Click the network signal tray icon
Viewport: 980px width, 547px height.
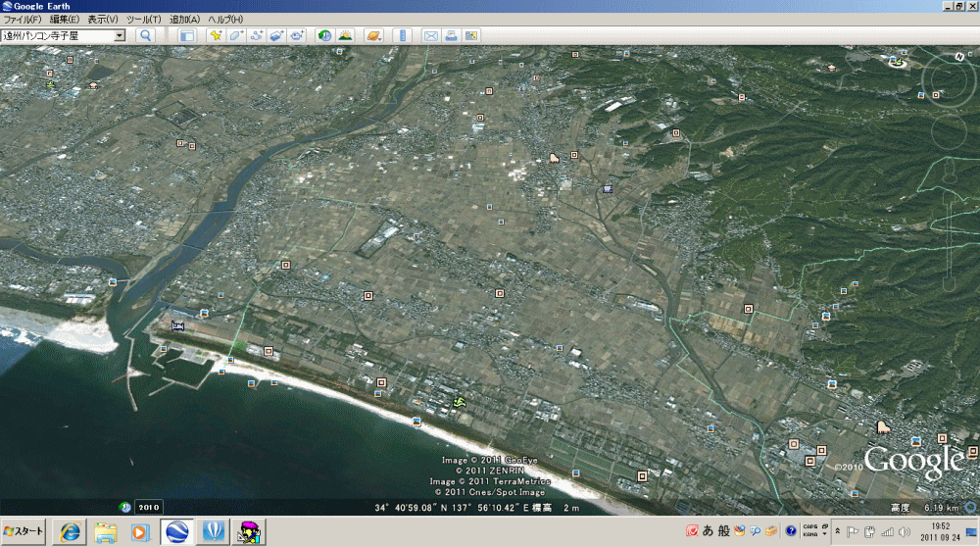(x=887, y=532)
